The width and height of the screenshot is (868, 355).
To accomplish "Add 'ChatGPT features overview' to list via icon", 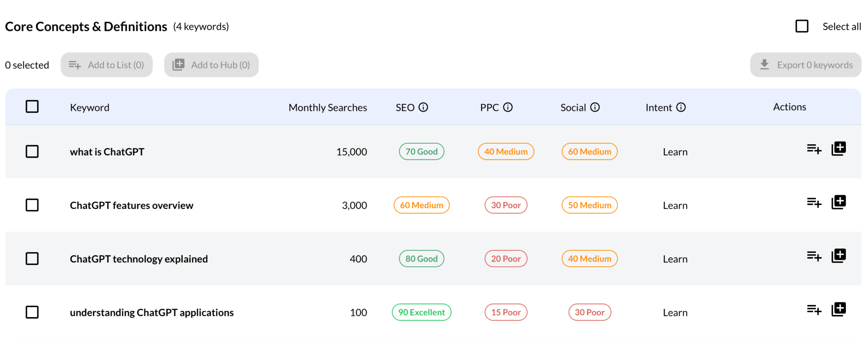I will pyautogui.click(x=814, y=202).
